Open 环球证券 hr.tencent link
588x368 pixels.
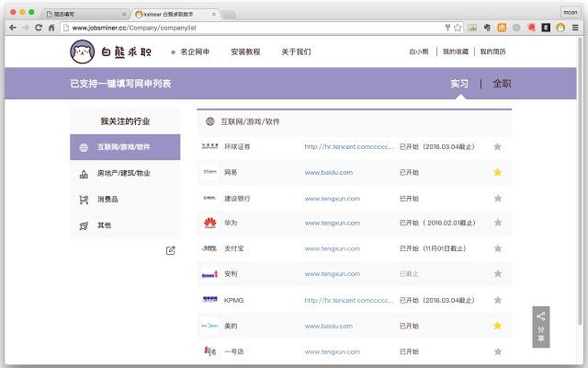[x=349, y=147]
